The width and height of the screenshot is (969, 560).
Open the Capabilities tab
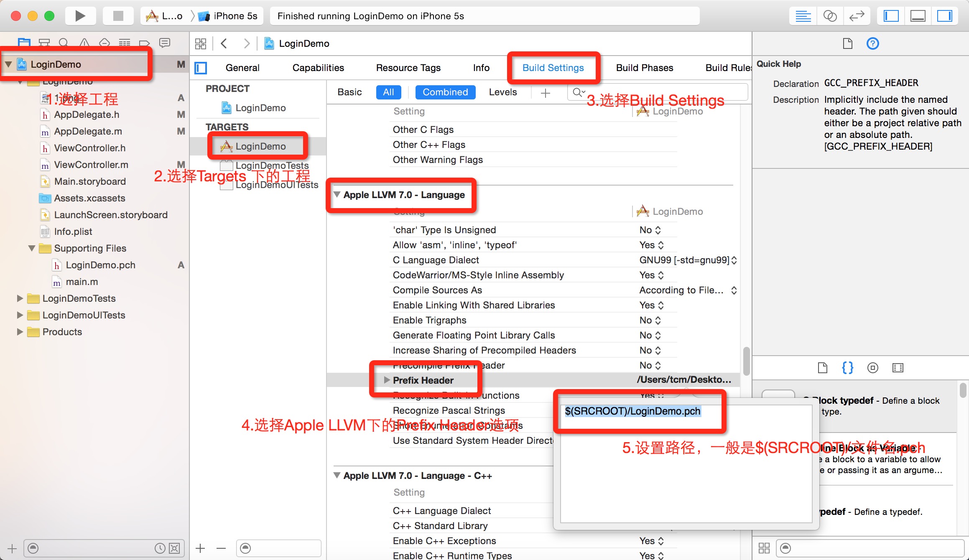tap(318, 68)
